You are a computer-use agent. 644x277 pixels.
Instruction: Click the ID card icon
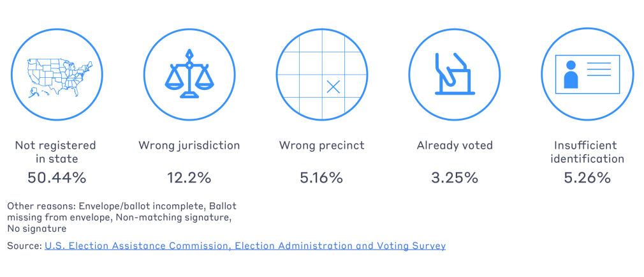point(587,74)
